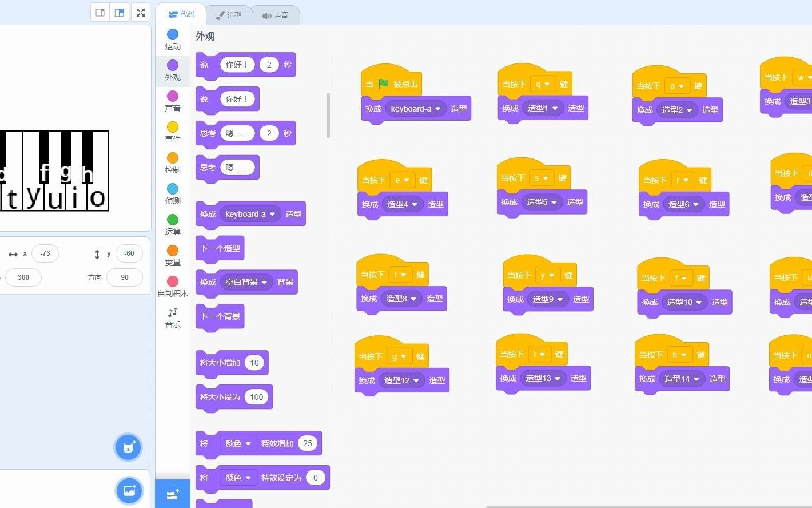This screenshot has height=508, width=812.
Task: Open key dropdown showing t
Action: click(x=399, y=275)
